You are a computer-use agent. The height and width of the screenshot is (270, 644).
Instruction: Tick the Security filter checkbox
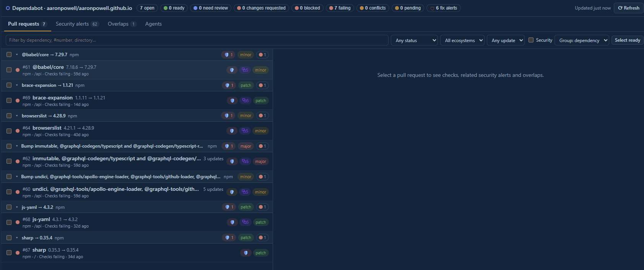531,40
